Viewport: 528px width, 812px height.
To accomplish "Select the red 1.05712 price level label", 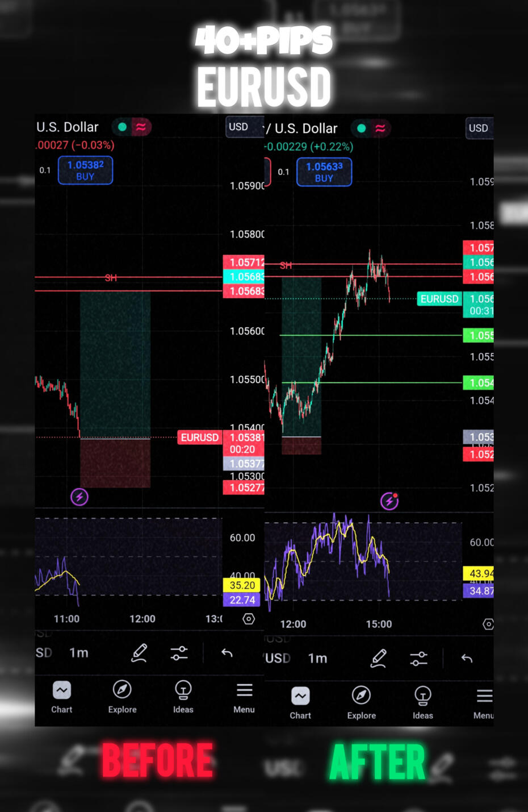I will pos(244,262).
